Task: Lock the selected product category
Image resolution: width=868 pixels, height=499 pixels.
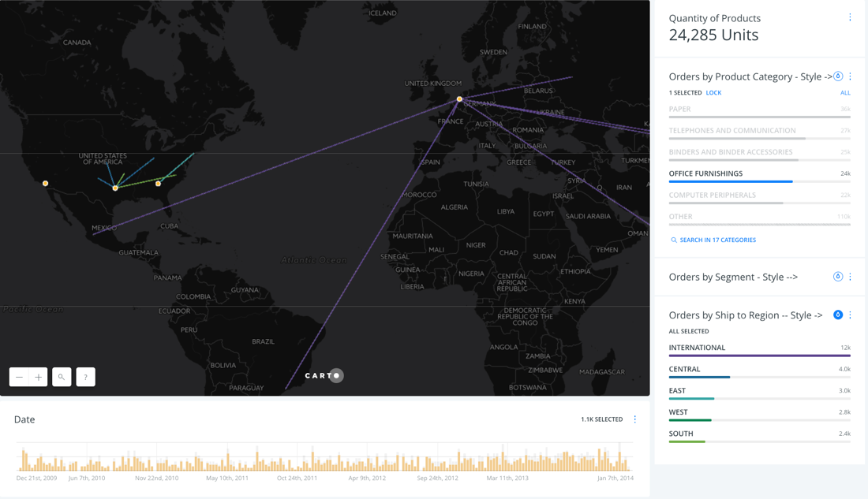Action: point(713,93)
